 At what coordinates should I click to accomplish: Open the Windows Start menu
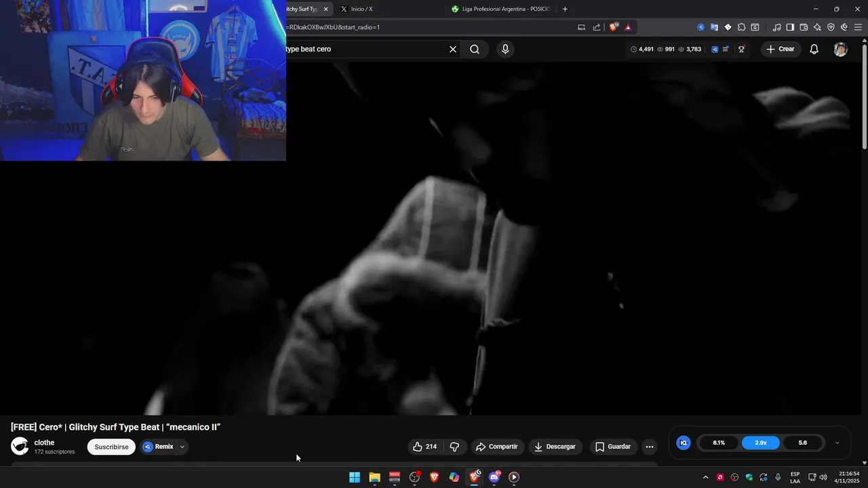tap(355, 477)
